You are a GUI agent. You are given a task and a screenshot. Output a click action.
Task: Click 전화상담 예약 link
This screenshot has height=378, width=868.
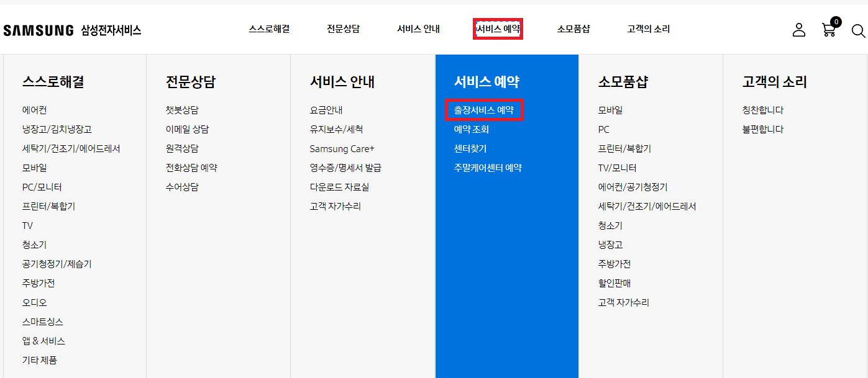point(191,168)
